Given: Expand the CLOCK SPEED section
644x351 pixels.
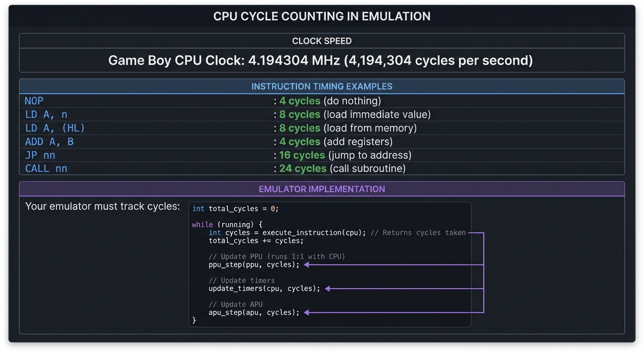Looking at the screenshot, I should 322,41.
